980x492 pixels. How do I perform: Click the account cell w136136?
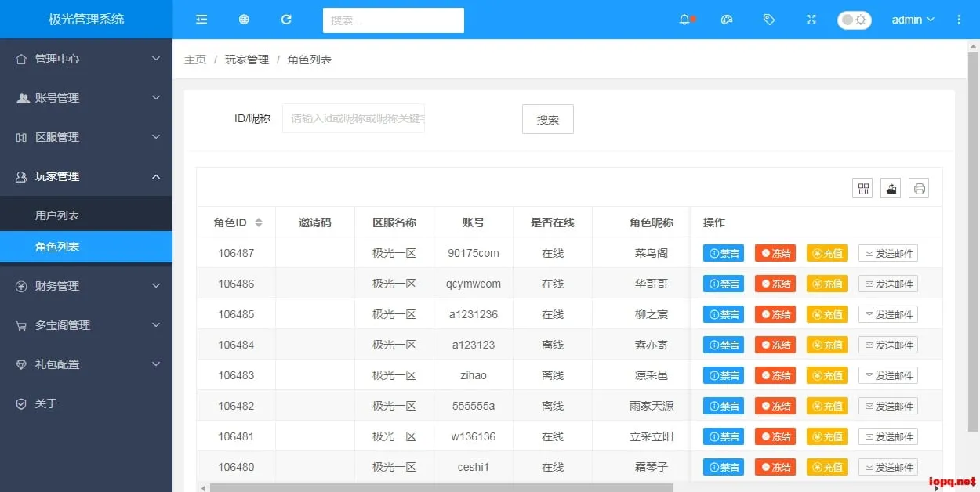(x=474, y=436)
